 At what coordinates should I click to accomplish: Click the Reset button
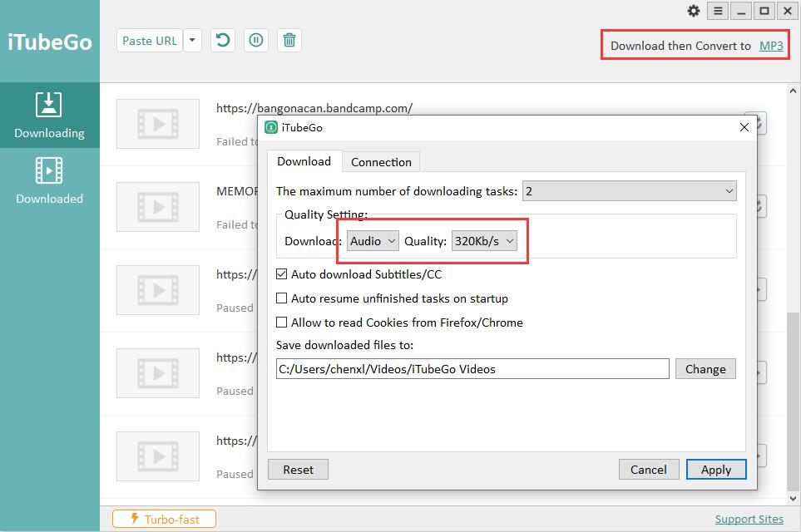pos(299,469)
